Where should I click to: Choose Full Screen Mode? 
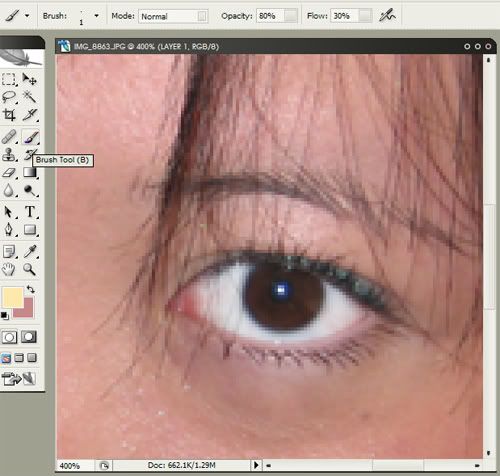(x=32, y=358)
